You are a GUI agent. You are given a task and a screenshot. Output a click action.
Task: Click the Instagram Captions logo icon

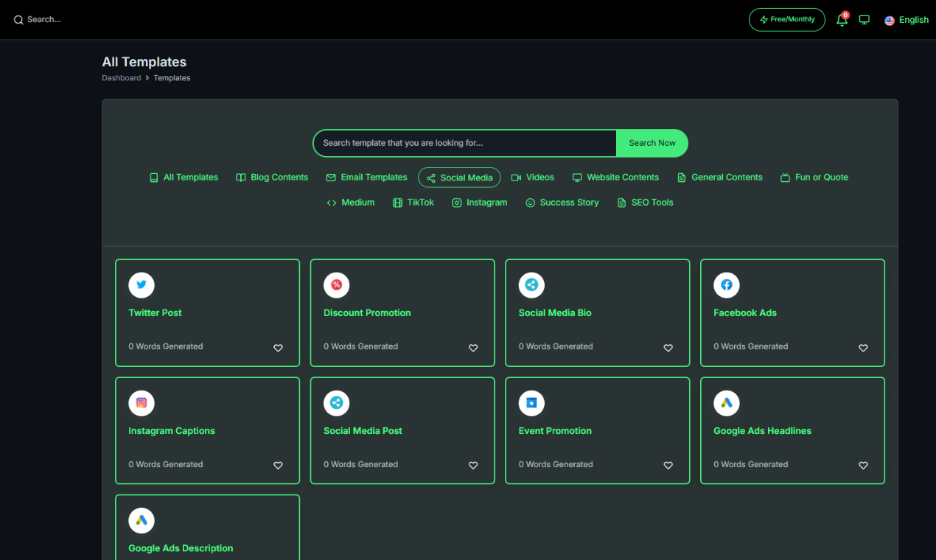(142, 403)
